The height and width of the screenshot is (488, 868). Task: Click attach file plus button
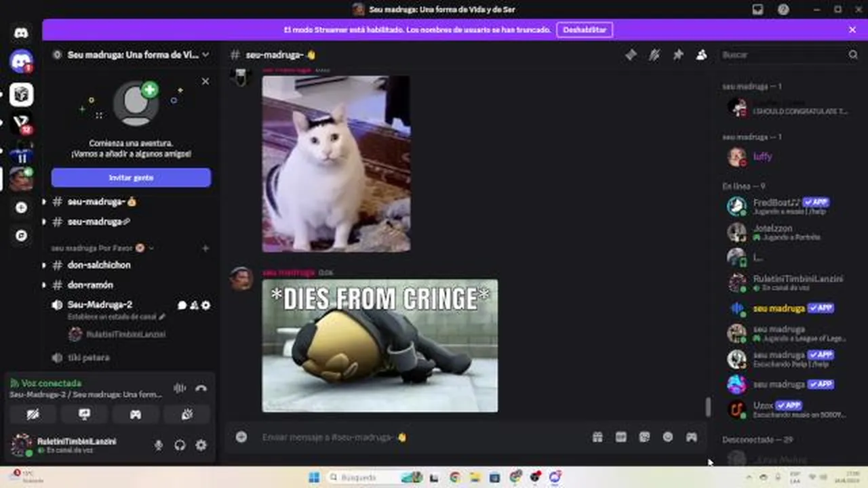coord(241,437)
